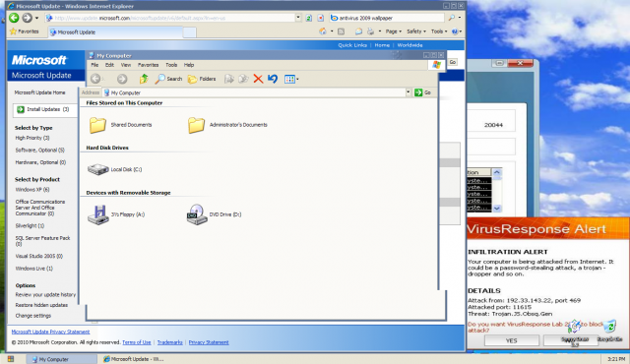Expand the My Computer address dropdown
The height and width of the screenshot is (364, 630).
pos(408,92)
